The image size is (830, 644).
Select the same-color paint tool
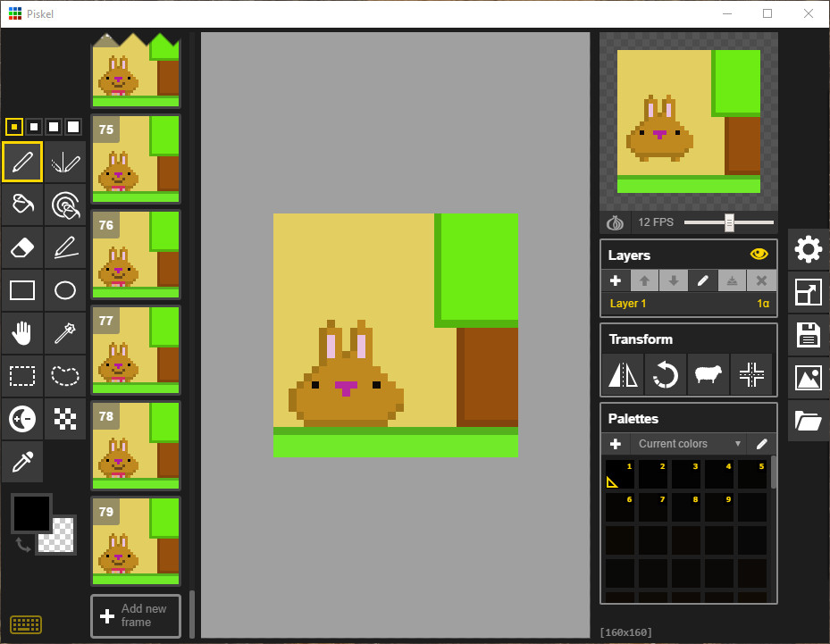click(65, 205)
